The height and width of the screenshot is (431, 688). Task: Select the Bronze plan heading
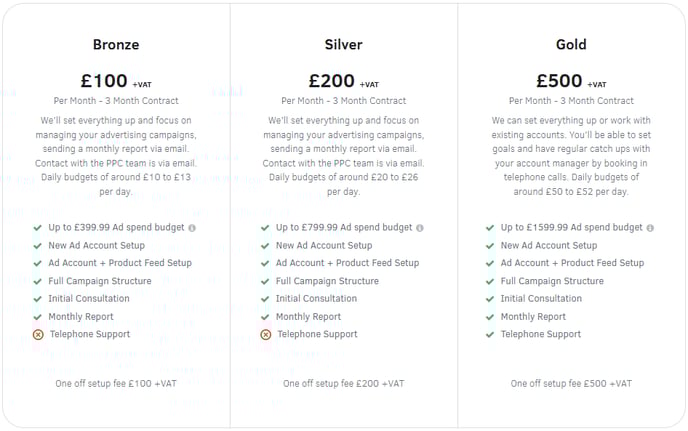[x=116, y=44]
